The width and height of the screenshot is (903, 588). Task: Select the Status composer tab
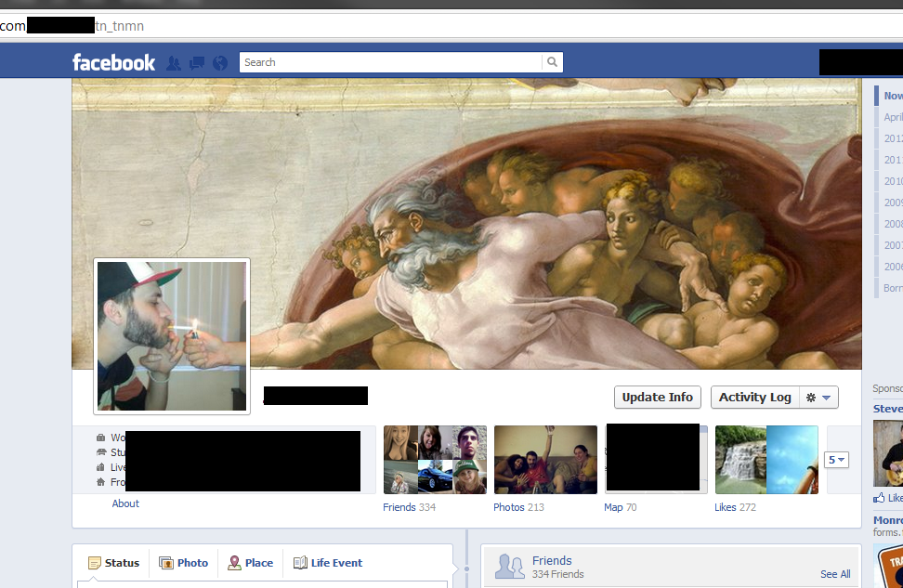[113, 563]
